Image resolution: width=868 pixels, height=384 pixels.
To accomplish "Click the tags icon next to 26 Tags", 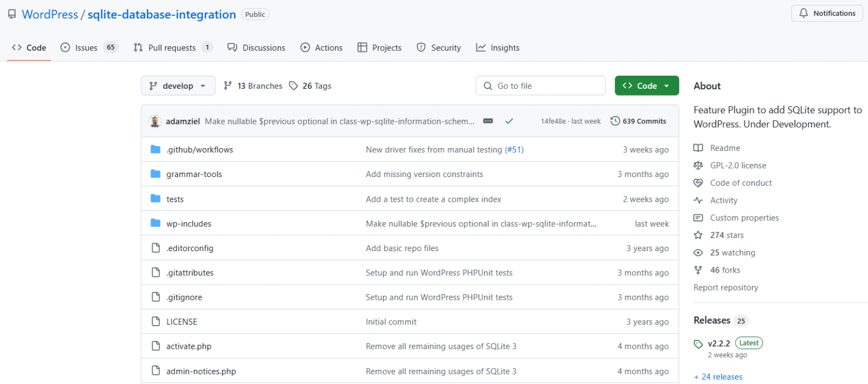I will point(294,85).
